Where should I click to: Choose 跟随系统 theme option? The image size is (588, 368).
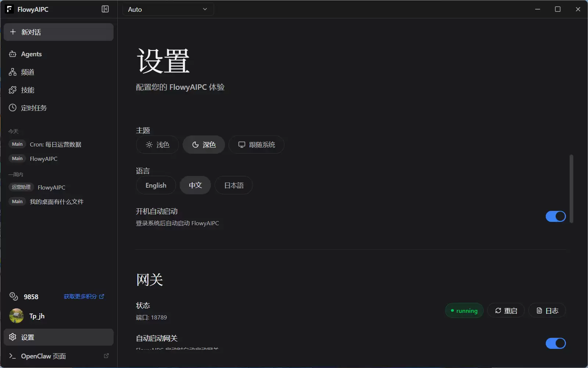256,145
